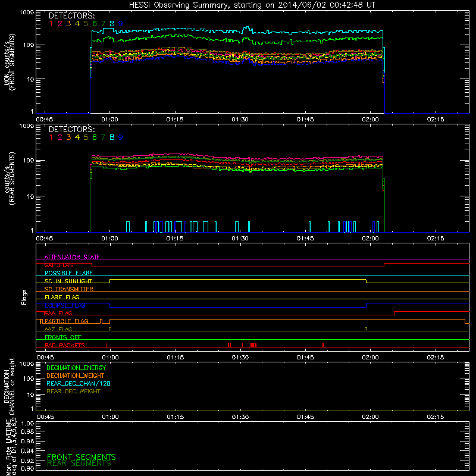The width and height of the screenshot is (476, 476).
Task: Click the REAR_DEC_CHAN/128 legend entry
Action: (79, 384)
